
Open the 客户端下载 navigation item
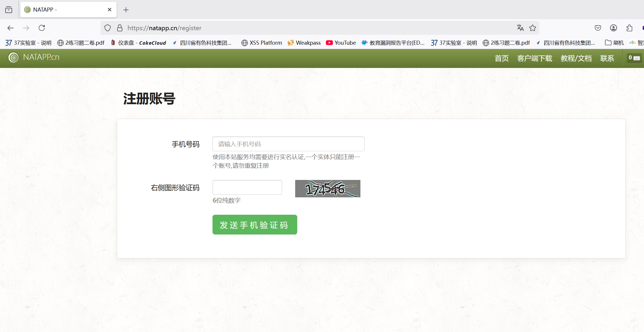pyautogui.click(x=534, y=58)
